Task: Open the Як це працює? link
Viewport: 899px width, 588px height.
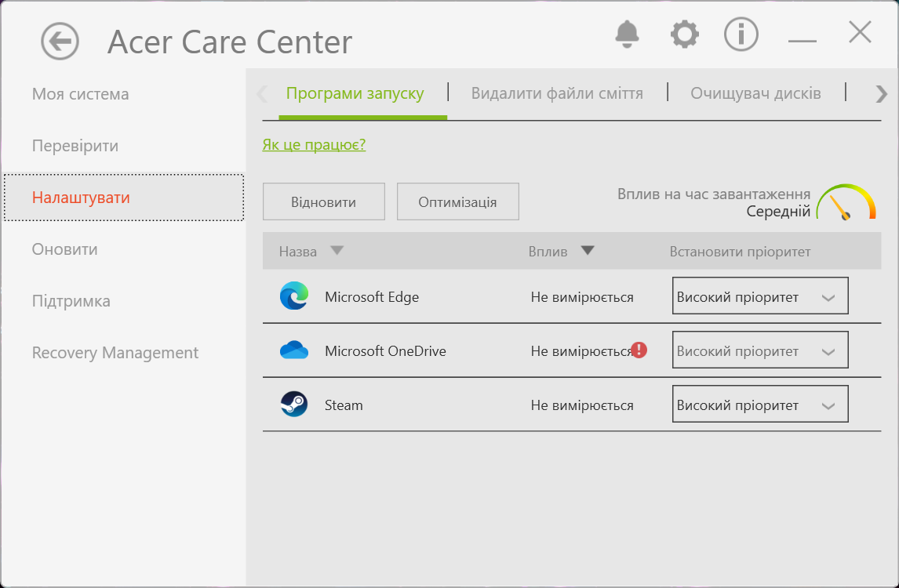Action: click(314, 145)
